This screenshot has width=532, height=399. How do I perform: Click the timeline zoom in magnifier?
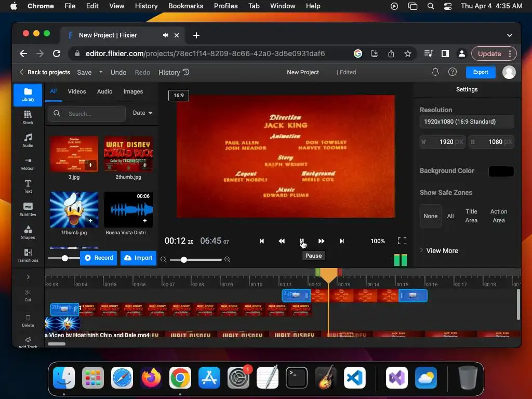pos(228,260)
